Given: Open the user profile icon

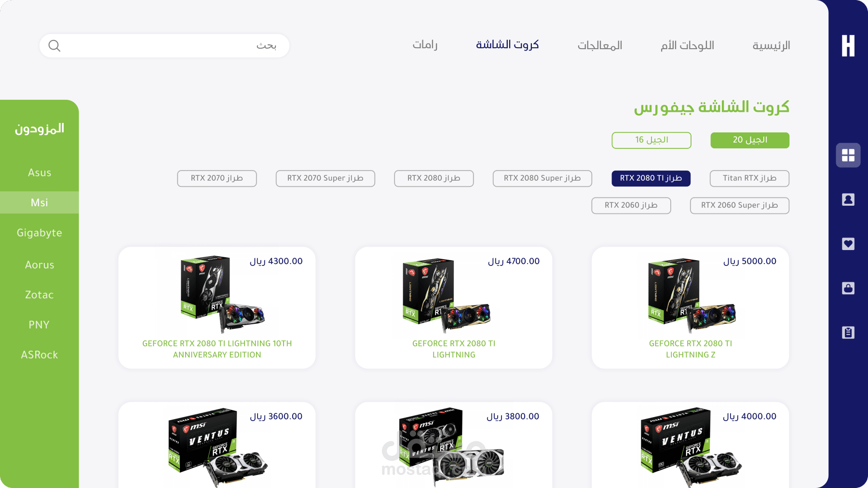Looking at the screenshot, I should click(848, 199).
